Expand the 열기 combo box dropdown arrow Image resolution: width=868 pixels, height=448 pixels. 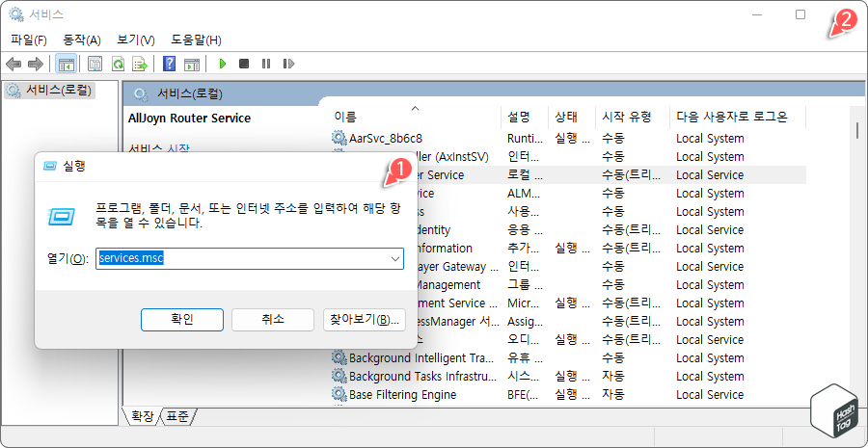coord(395,258)
